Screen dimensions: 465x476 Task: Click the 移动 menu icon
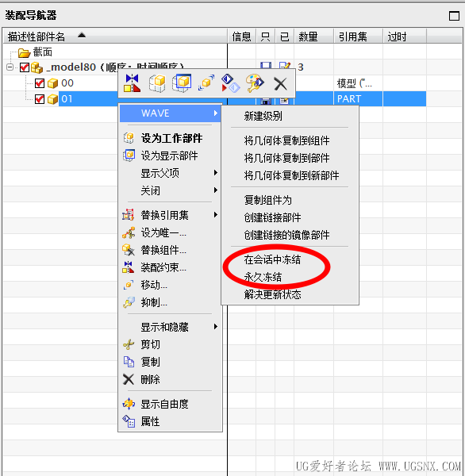tap(129, 285)
